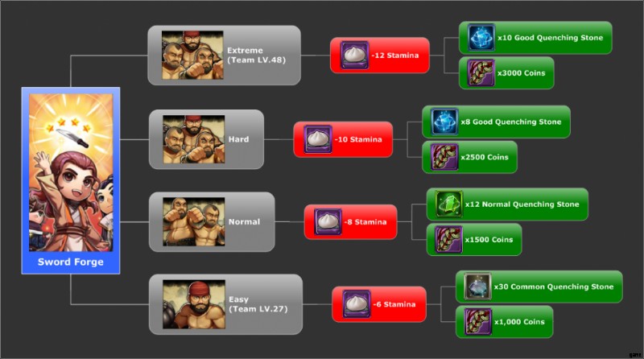Click the -10 Stamina red box

click(343, 139)
